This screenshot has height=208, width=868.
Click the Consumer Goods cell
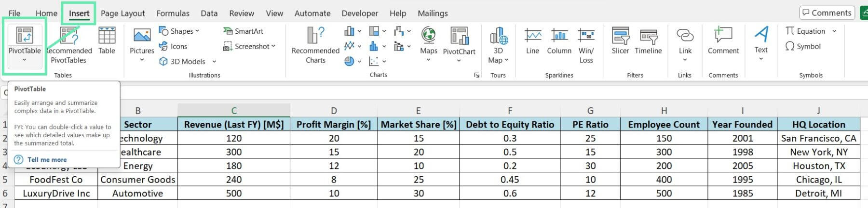click(138, 180)
